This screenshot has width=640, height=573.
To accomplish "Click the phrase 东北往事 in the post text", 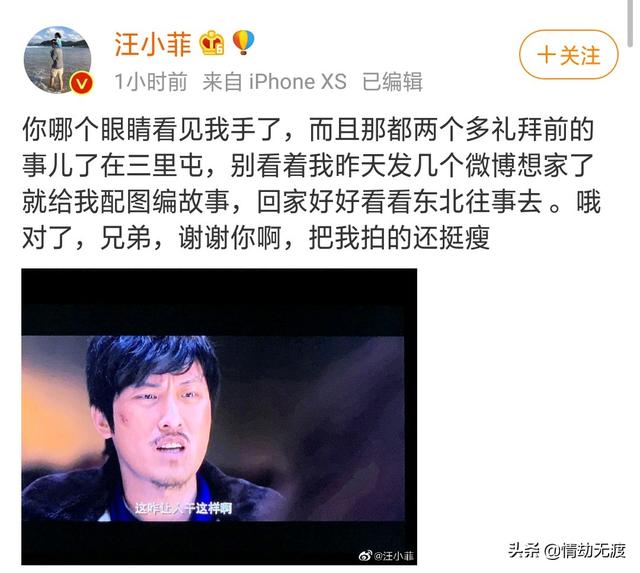I will (465, 202).
